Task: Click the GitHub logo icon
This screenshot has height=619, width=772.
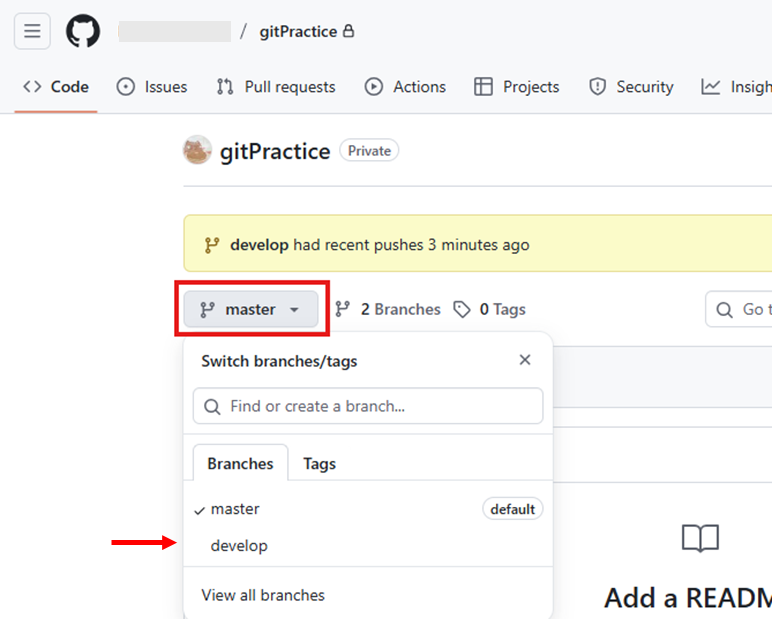Action: (83, 31)
